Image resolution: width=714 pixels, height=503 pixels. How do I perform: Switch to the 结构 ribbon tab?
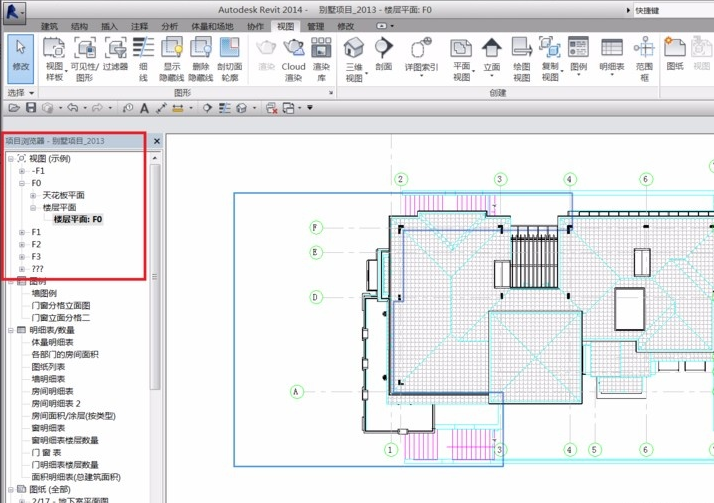coord(79,26)
